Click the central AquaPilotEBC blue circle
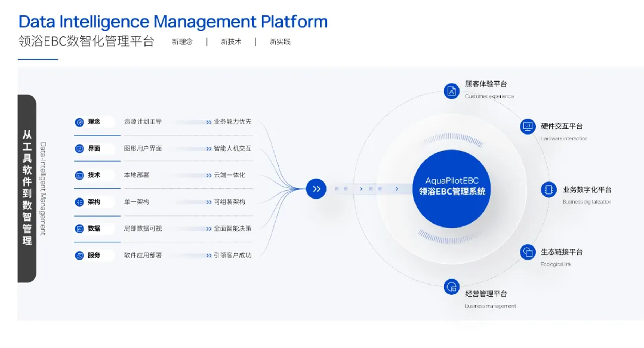 coord(452,189)
